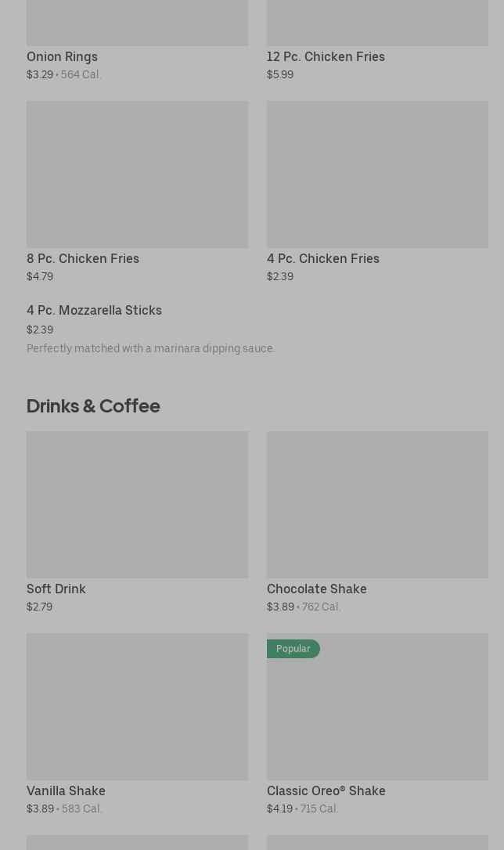Click the Popular badge on Oreo Shake
The height and width of the screenshot is (850, 504).
pyautogui.click(x=293, y=649)
